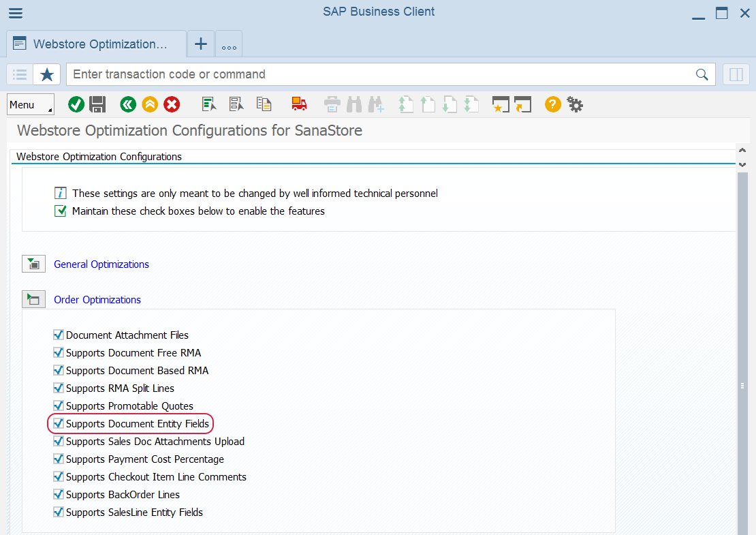Select the Webstore Optimization tab

(x=96, y=44)
